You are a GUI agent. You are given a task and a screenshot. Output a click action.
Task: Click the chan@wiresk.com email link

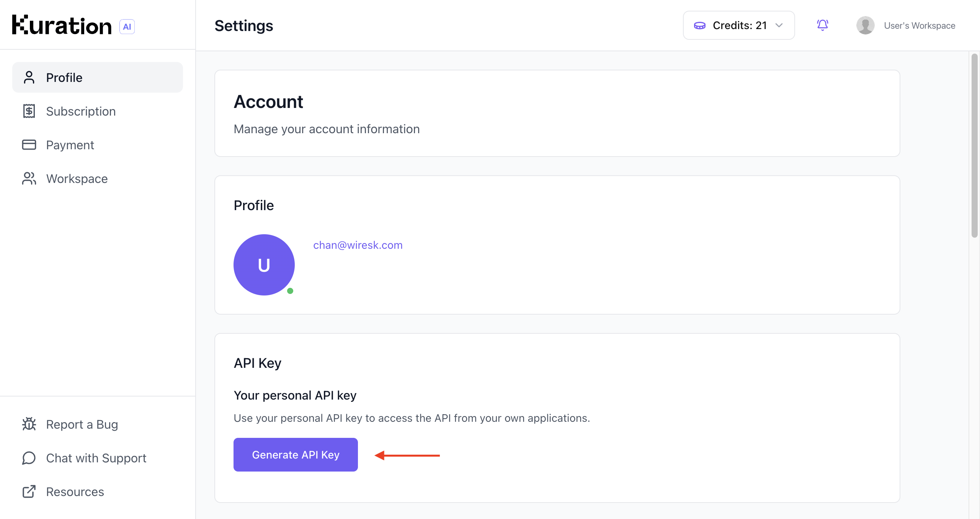[x=358, y=245]
